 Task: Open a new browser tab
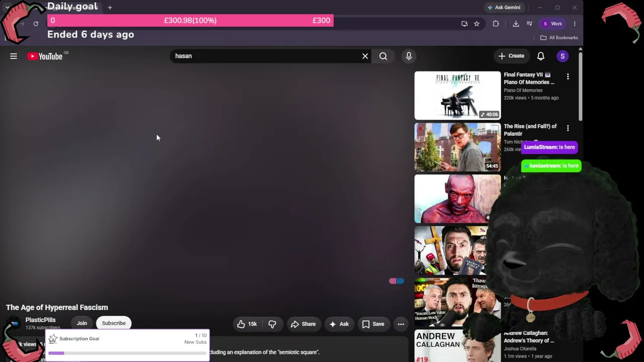click(110, 8)
